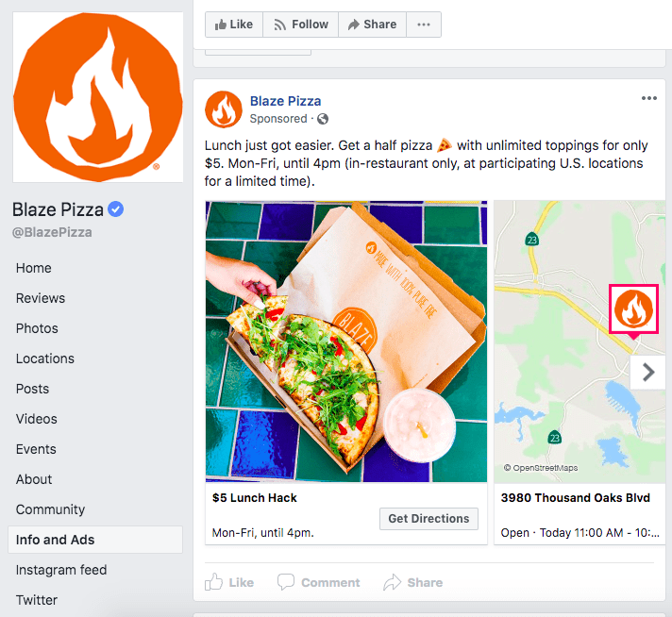Viewport: 672px width, 617px height.
Task: Open the sponsored post options menu
Action: (x=649, y=98)
